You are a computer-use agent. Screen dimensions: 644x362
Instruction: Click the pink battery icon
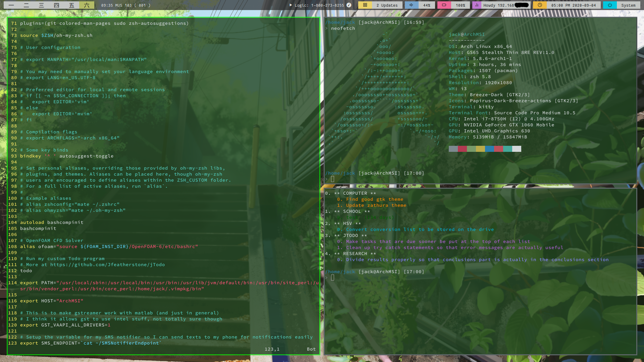444,5
